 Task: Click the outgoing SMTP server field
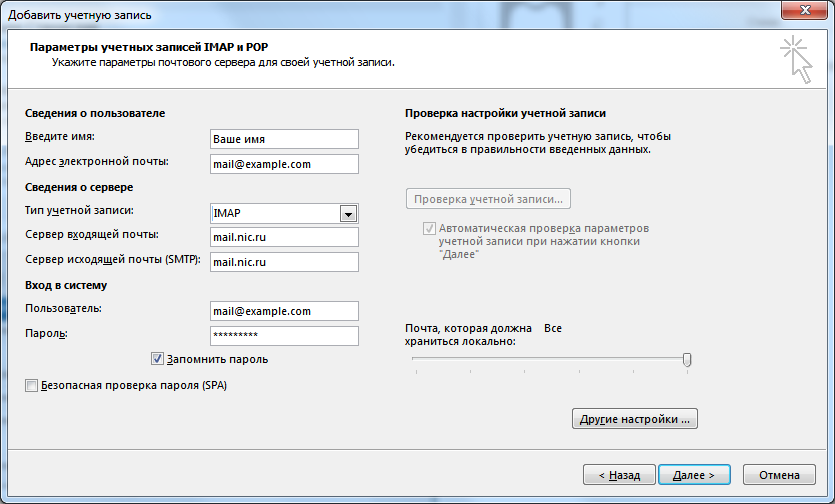click(284, 262)
